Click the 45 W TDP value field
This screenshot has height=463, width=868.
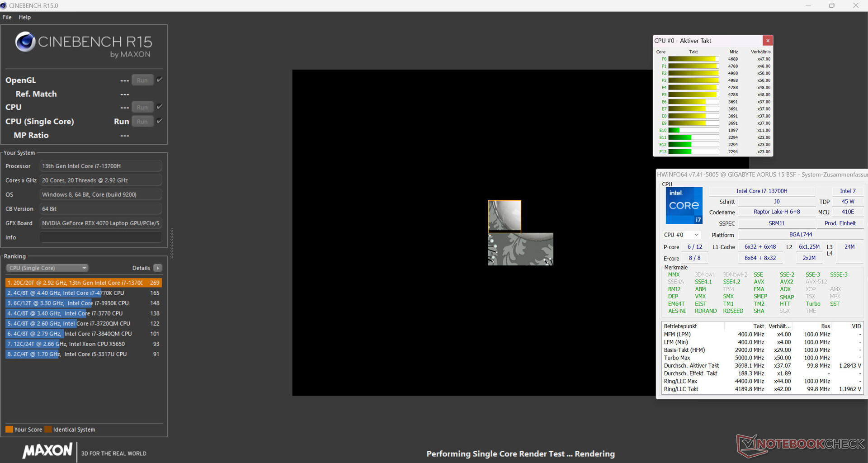tap(848, 202)
